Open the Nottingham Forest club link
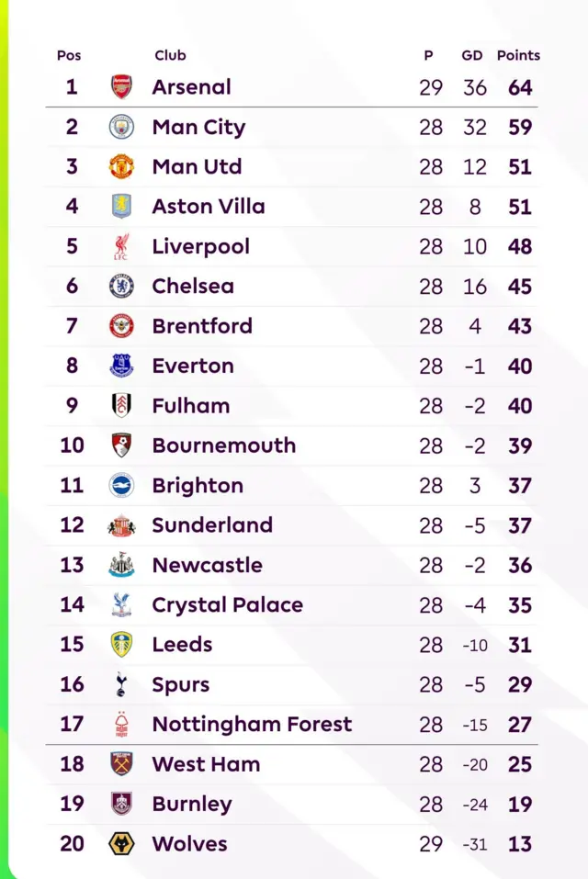The image size is (588, 879). click(x=252, y=724)
